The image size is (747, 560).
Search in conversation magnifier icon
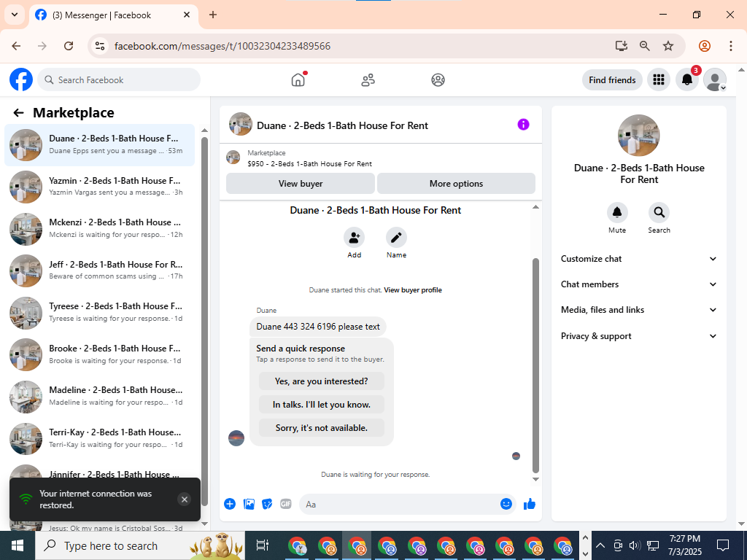tap(659, 212)
